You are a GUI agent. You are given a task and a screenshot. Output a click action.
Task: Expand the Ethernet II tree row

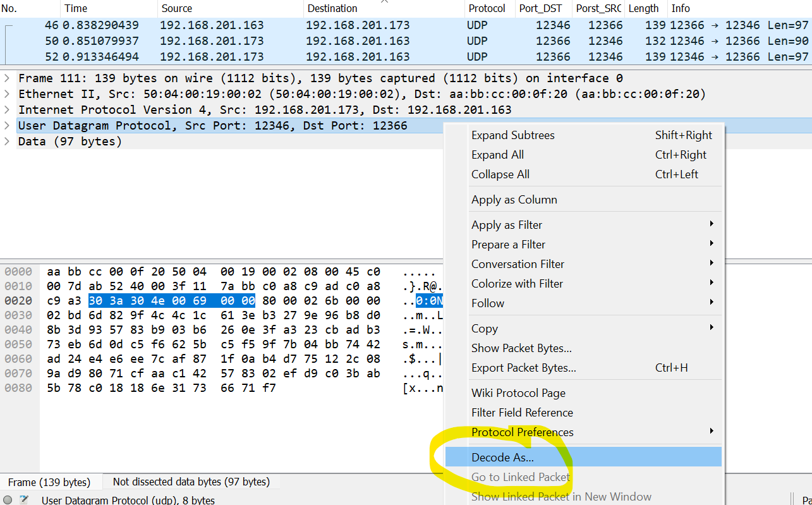click(6, 94)
